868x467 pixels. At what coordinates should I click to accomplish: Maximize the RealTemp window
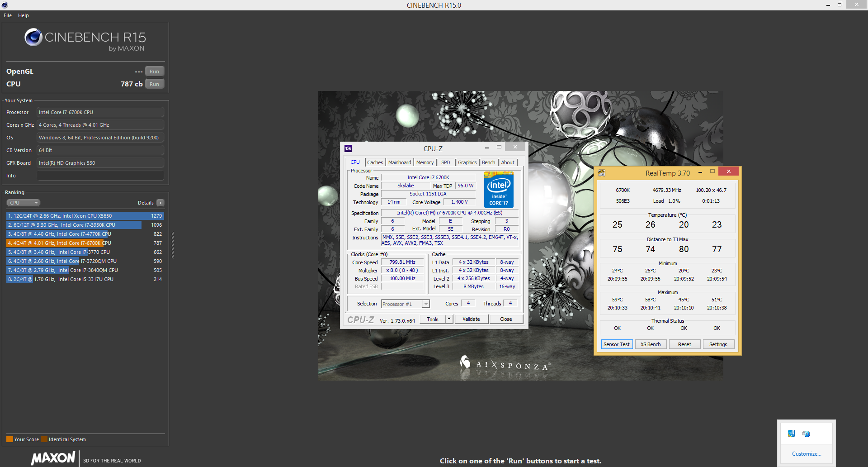pyautogui.click(x=712, y=172)
